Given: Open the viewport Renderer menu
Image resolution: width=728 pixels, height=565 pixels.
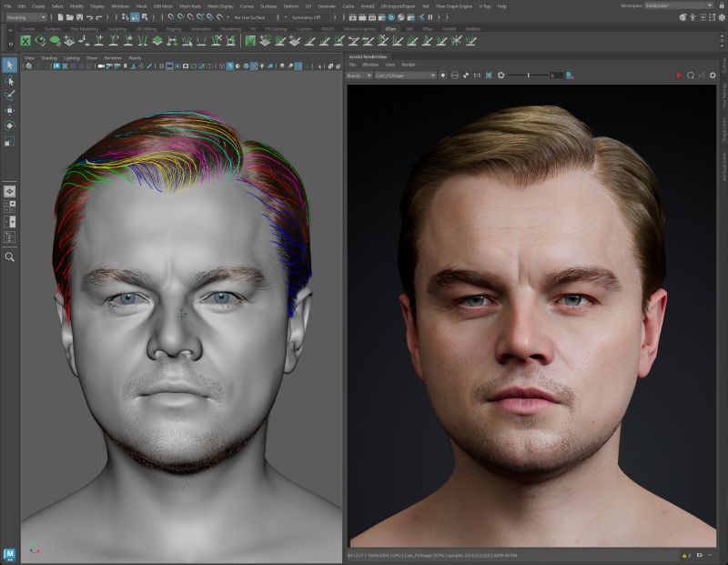Looking at the screenshot, I should click(113, 58).
